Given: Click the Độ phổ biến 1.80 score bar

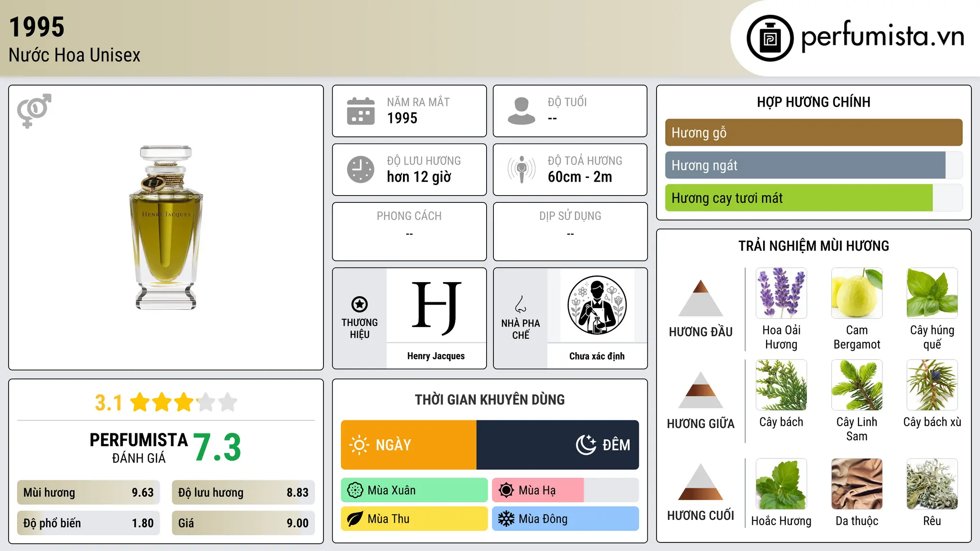Looking at the screenshot, I should (x=89, y=523).
